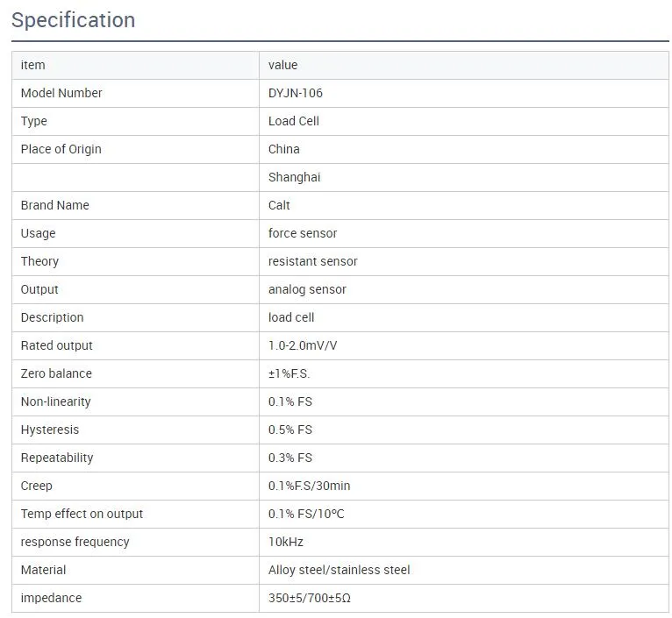Select the China value cell
Image resolution: width=672 pixels, height=618 pixels.
pos(284,149)
